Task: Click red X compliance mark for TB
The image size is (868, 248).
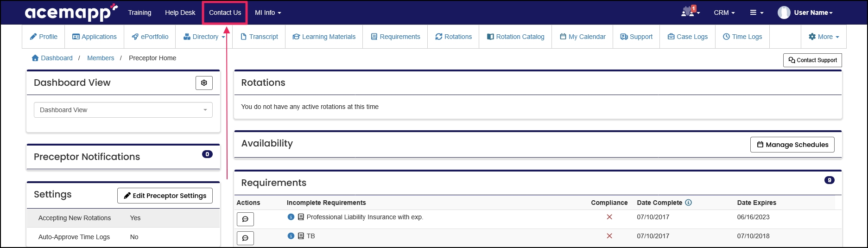Action: [609, 236]
